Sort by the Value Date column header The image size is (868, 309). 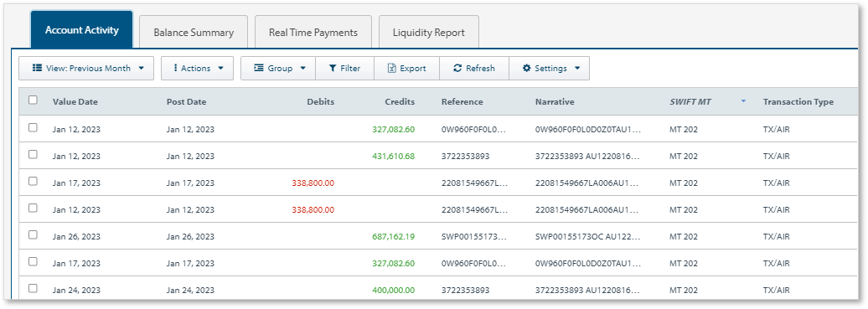(75, 102)
